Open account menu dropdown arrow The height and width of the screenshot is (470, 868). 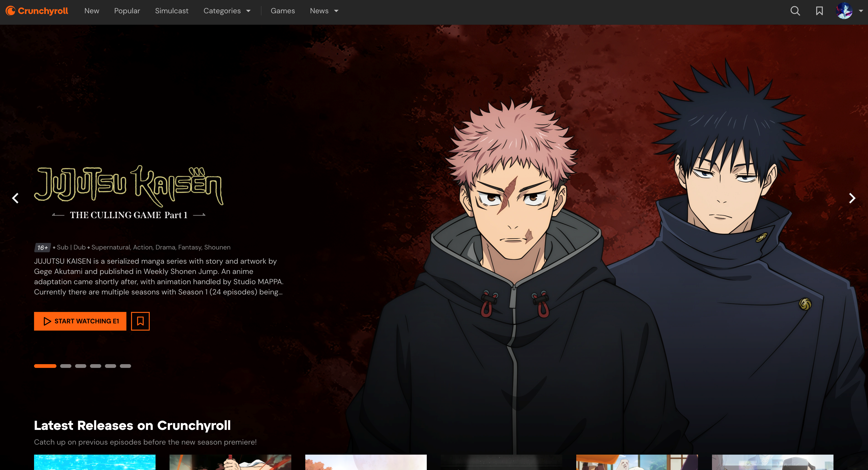861,11
